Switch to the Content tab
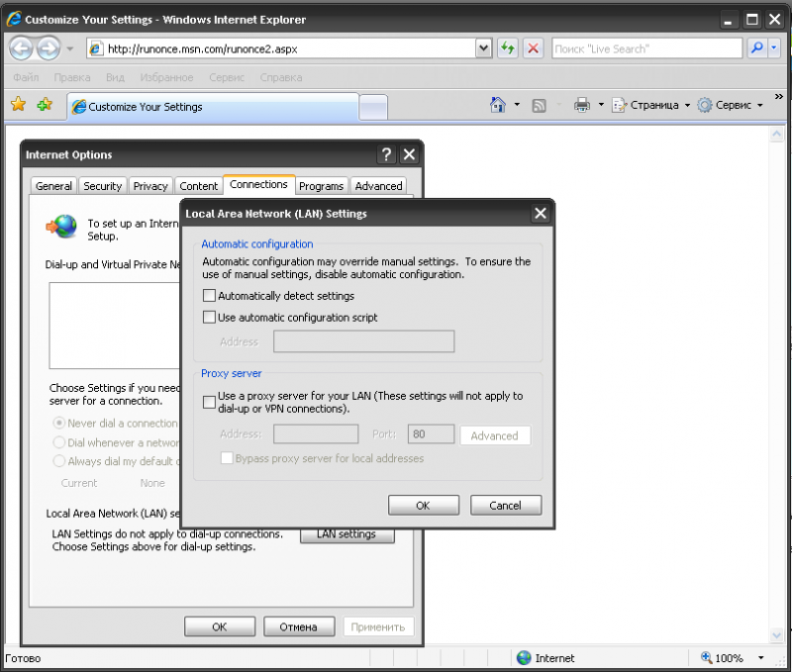This screenshot has height=672, width=792. [x=199, y=186]
